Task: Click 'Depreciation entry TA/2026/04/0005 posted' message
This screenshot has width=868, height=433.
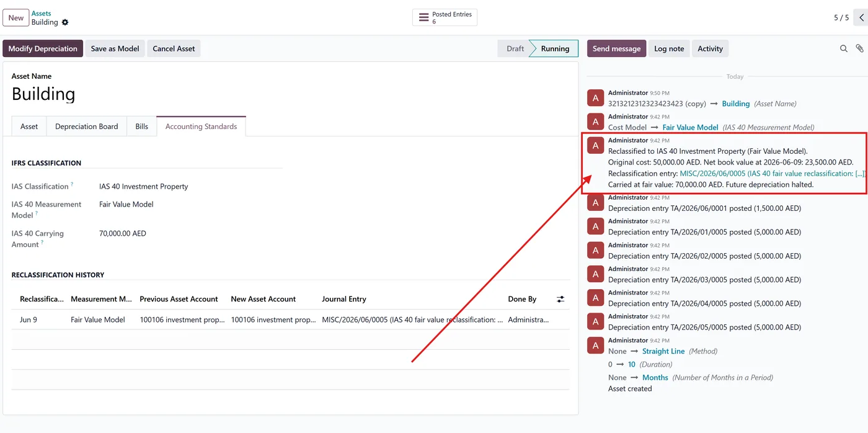Action: point(704,303)
